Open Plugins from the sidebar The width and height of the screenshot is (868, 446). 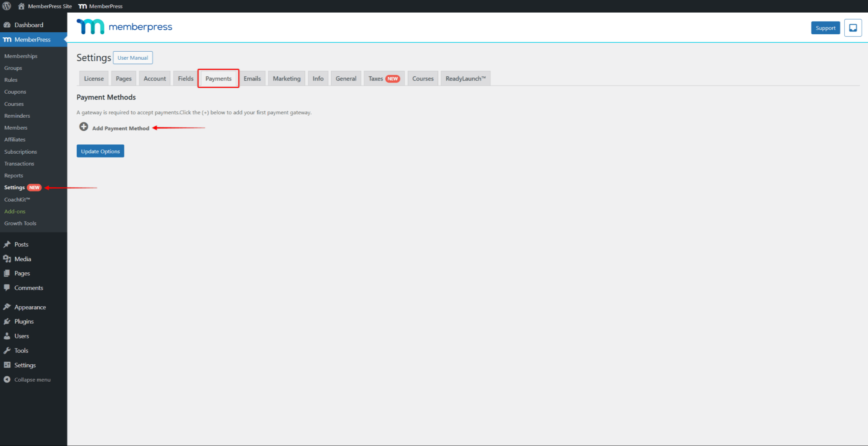(24, 321)
